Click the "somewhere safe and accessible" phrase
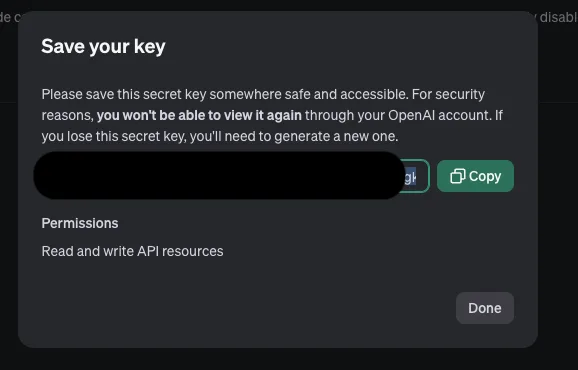This screenshot has height=370, width=578. point(309,94)
